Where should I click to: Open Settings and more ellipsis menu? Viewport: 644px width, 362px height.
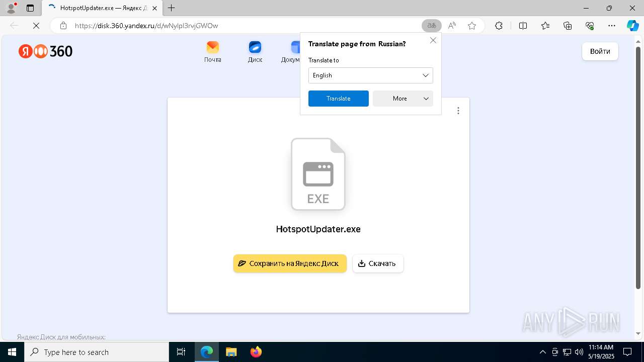pos(612,26)
